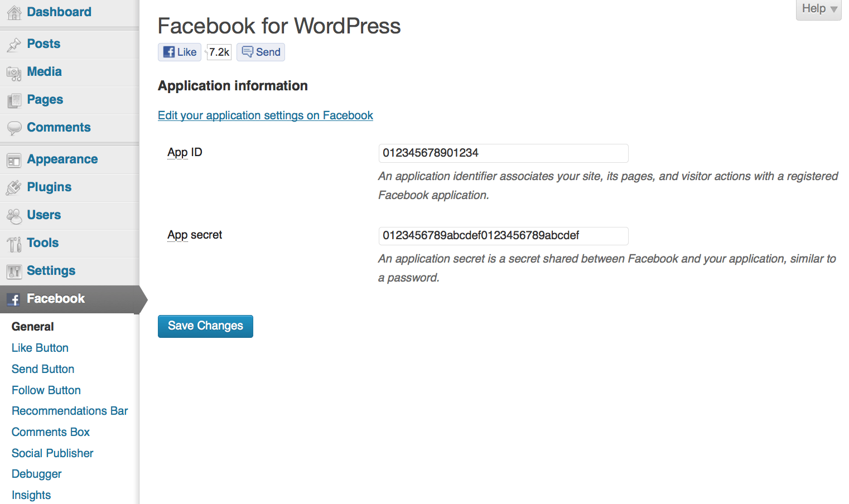This screenshot has width=849, height=504.
Task: Open the Insights submenu link
Action: tap(31, 495)
